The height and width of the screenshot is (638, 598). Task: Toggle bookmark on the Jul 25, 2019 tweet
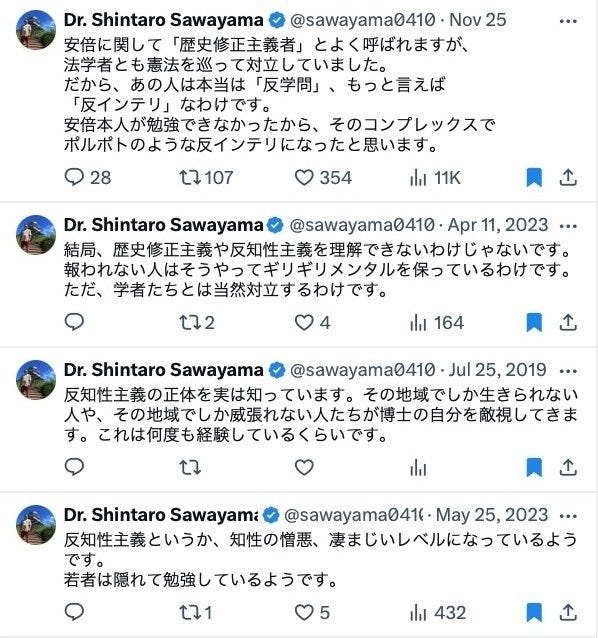click(x=534, y=467)
